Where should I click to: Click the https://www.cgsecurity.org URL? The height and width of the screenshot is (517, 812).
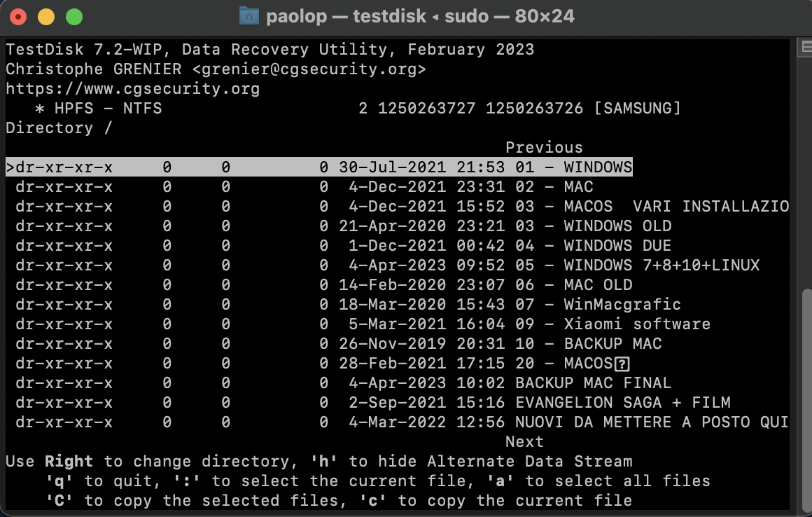point(132,88)
